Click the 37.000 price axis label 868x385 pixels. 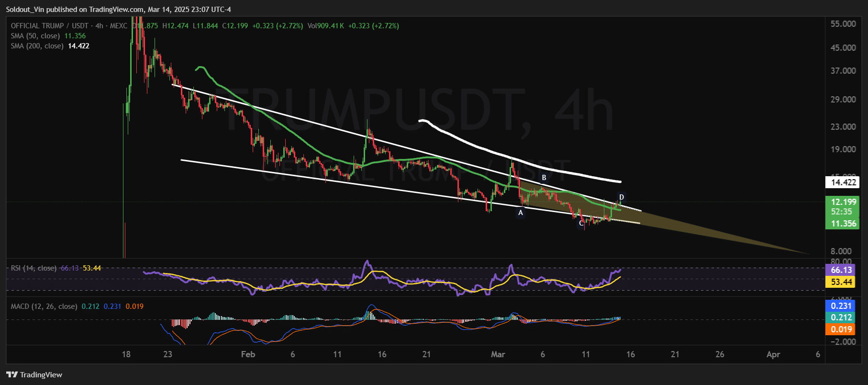click(x=843, y=71)
